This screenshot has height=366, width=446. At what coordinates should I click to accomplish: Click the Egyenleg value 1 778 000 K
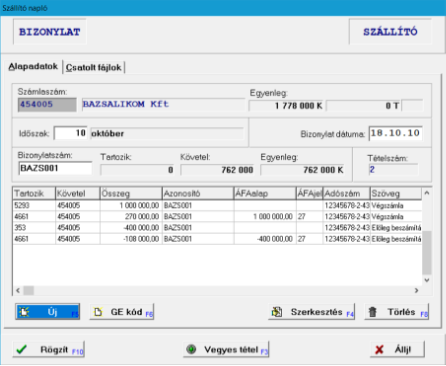(x=286, y=106)
